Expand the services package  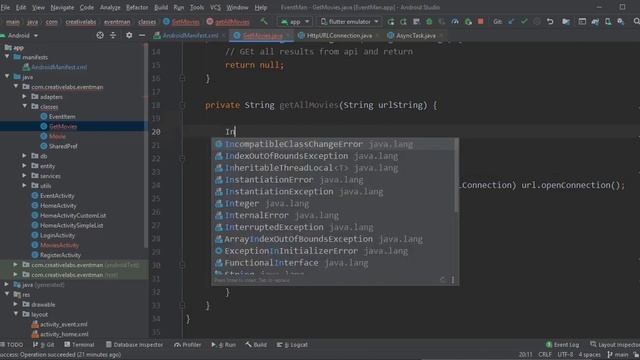point(24,176)
